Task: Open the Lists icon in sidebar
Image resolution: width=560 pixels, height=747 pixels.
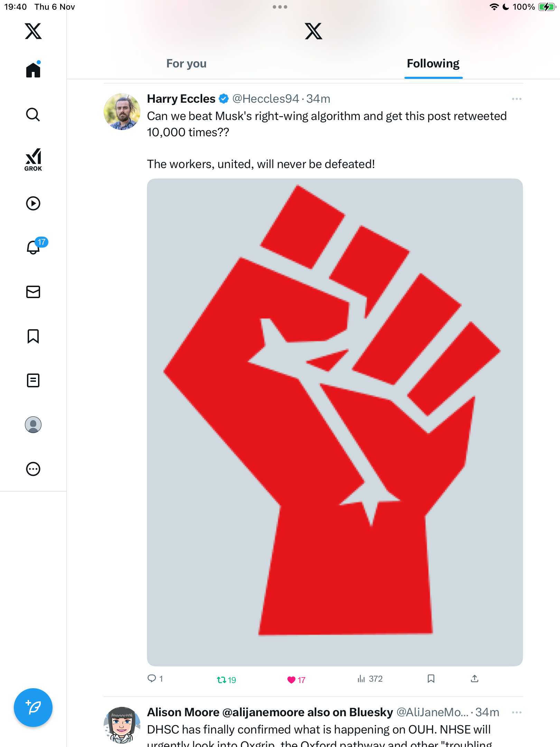Action: tap(33, 380)
